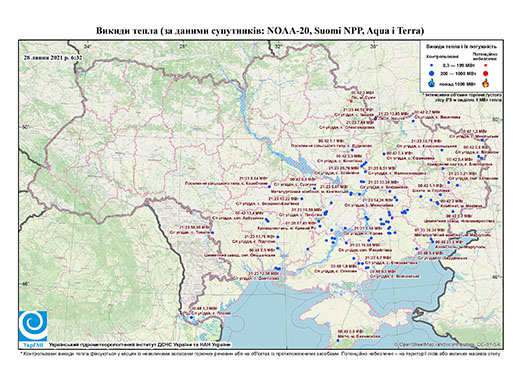Click the map title "Викиди тепла"
Viewport: 520px width, 368px height.
(127, 31)
